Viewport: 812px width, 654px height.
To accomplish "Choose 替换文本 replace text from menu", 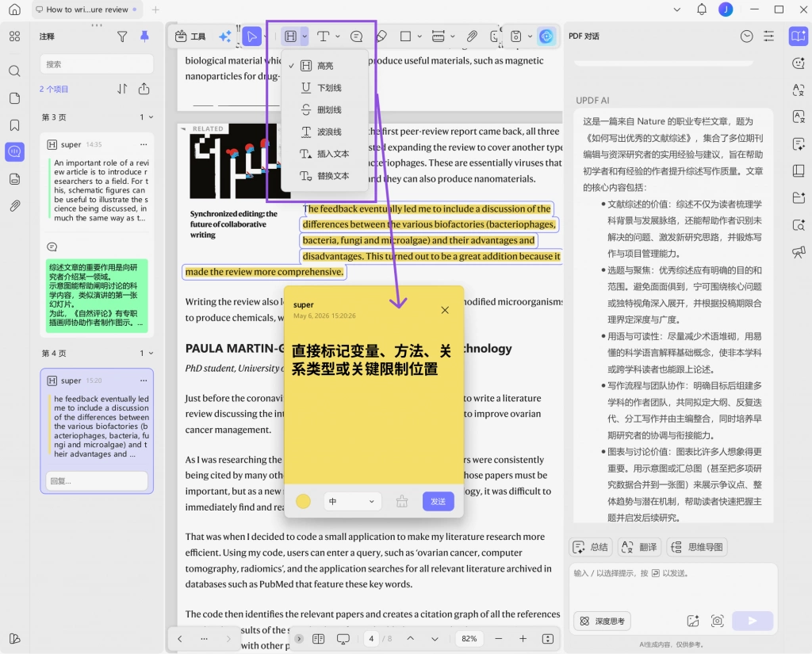I will coord(324,176).
